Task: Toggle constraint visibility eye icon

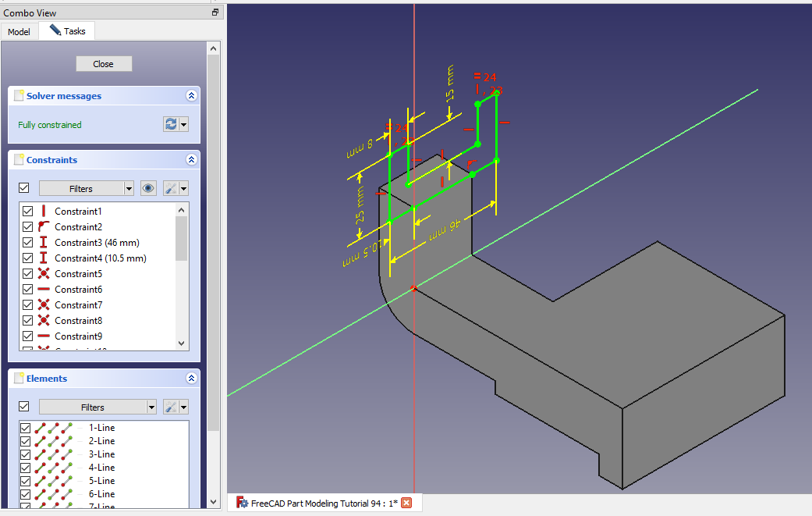Action: tap(148, 188)
